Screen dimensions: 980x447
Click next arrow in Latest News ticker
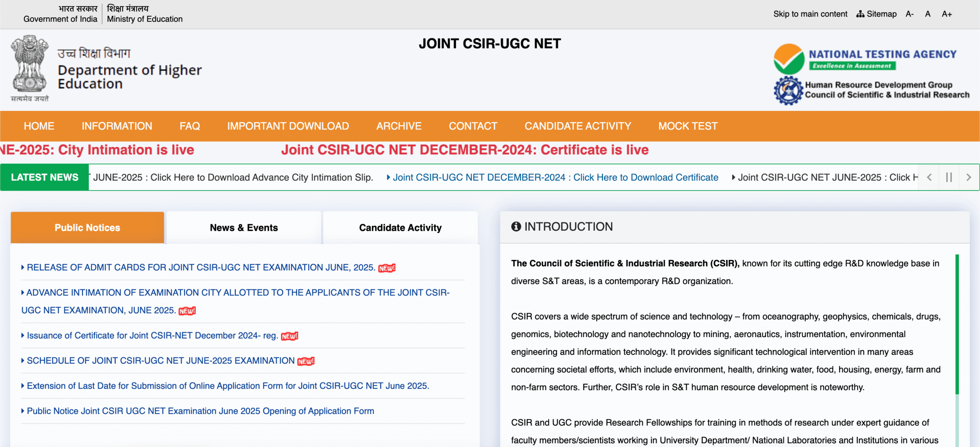969,177
